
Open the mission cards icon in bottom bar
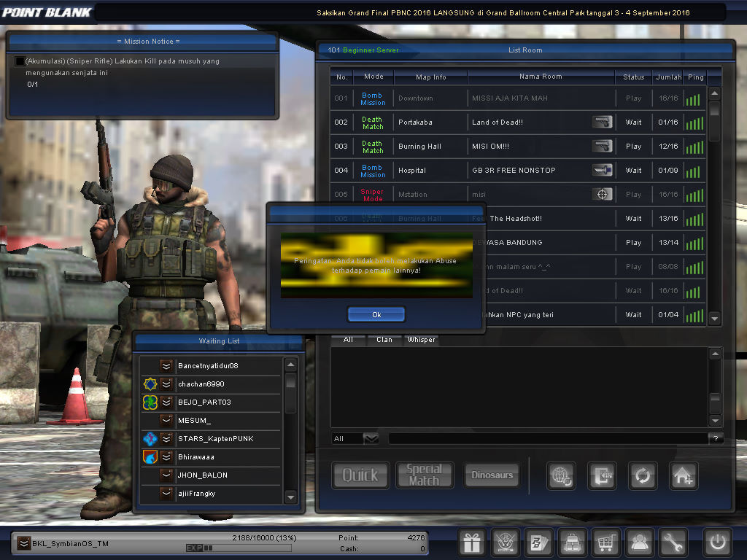click(x=538, y=542)
